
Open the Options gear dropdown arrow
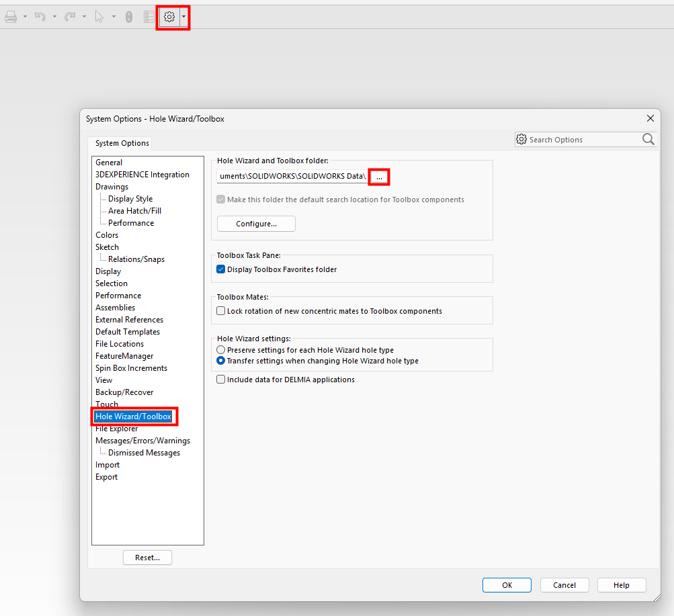(183, 17)
